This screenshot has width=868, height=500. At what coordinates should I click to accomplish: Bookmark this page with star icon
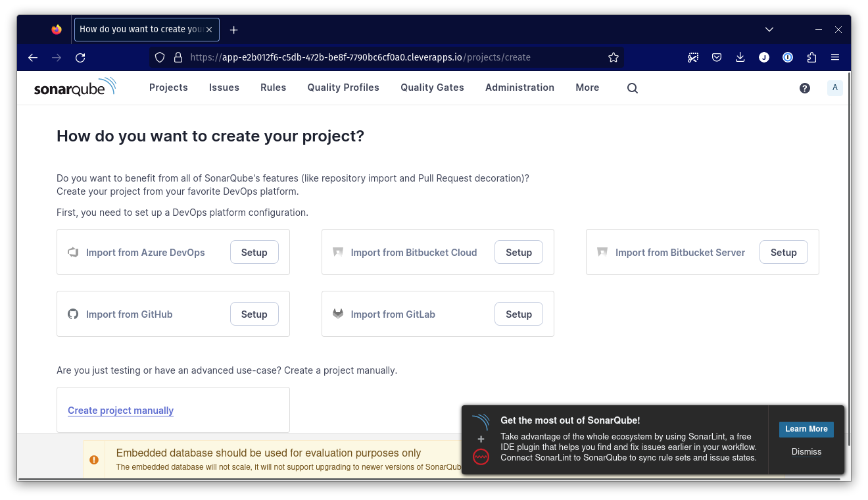click(x=613, y=57)
